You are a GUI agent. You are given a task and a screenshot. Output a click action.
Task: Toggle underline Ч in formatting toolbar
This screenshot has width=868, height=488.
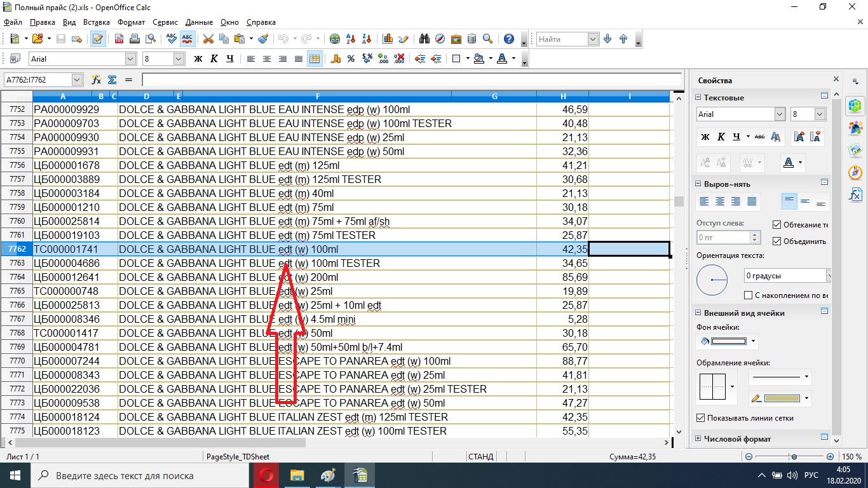click(x=229, y=58)
